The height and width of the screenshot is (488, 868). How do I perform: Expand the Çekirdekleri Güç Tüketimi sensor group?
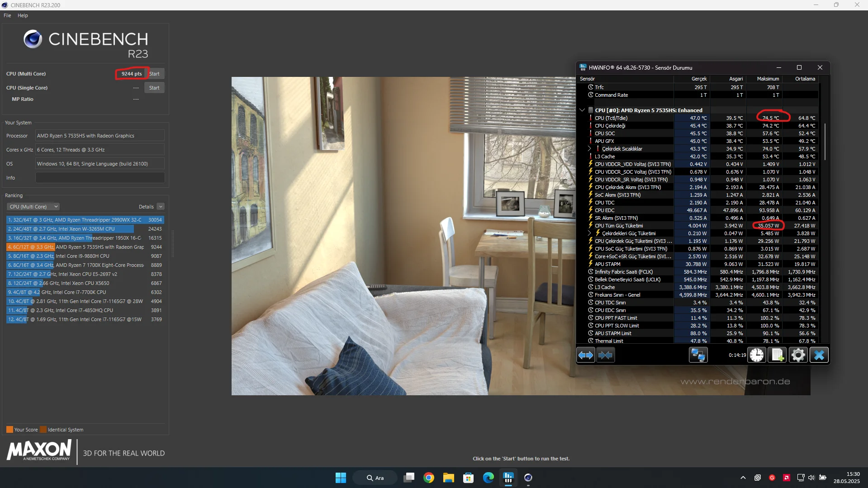(589, 233)
